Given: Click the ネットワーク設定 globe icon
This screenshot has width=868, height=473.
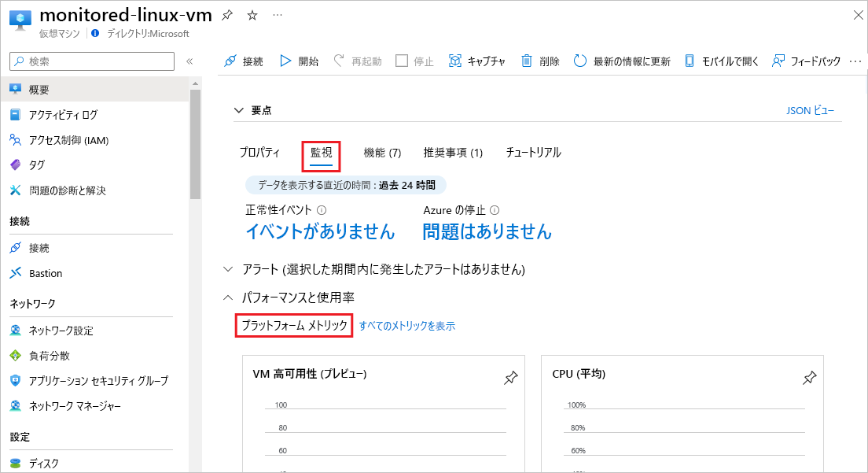Looking at the screenshot, I should 16,330.
